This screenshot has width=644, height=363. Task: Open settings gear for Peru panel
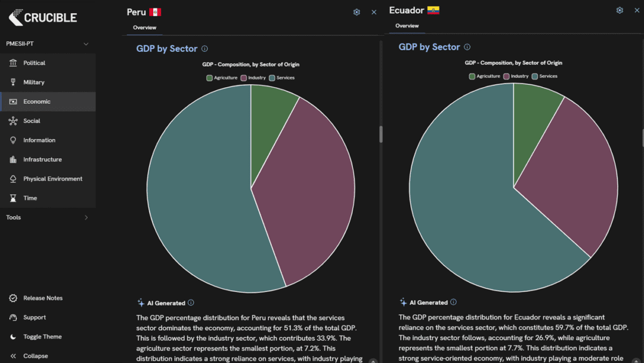tap(357, 12)
